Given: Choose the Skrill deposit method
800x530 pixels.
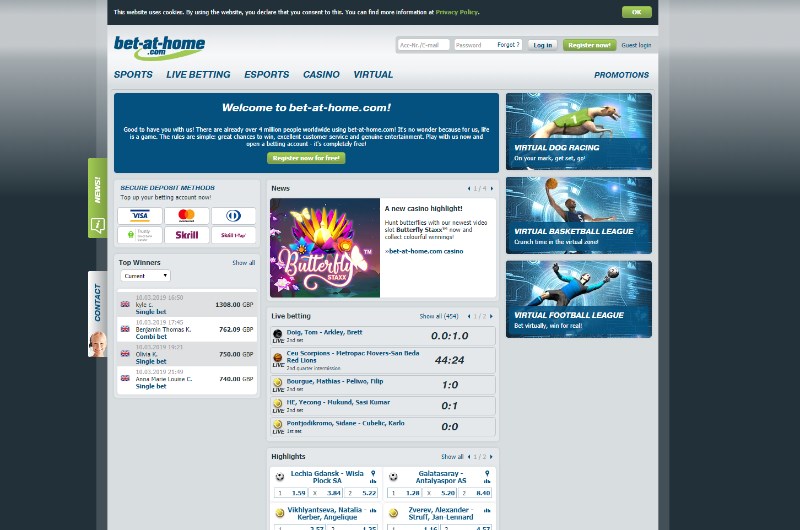Looking at the screenshot, I should 187,235.
